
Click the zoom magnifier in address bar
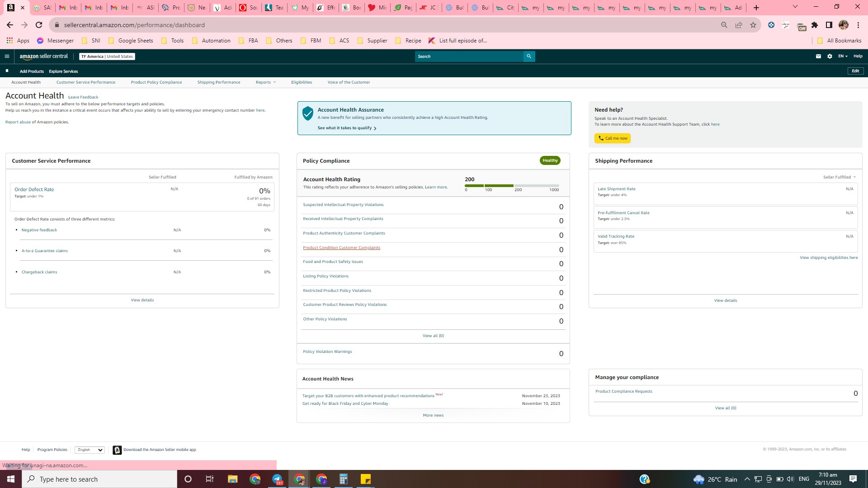point(724,25)
